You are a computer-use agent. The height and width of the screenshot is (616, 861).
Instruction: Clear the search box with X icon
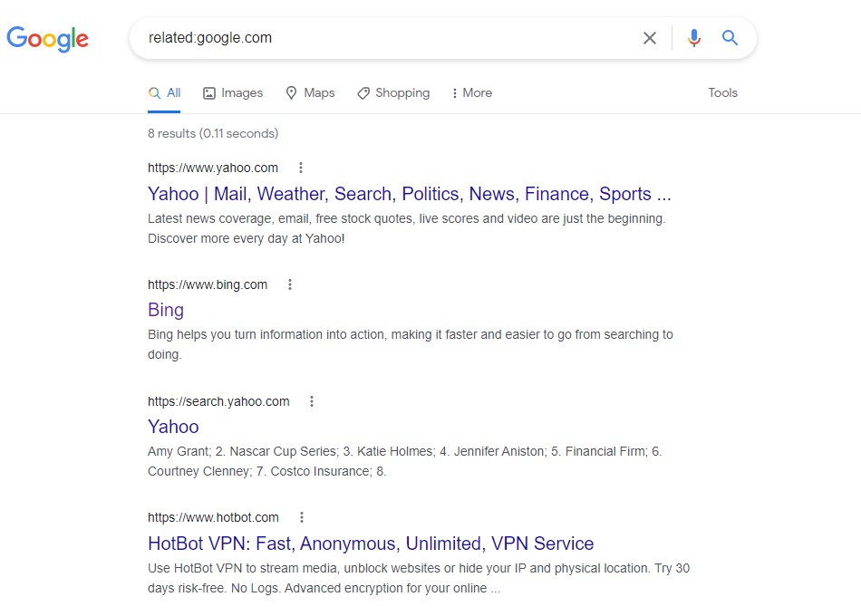click(649, 38)
